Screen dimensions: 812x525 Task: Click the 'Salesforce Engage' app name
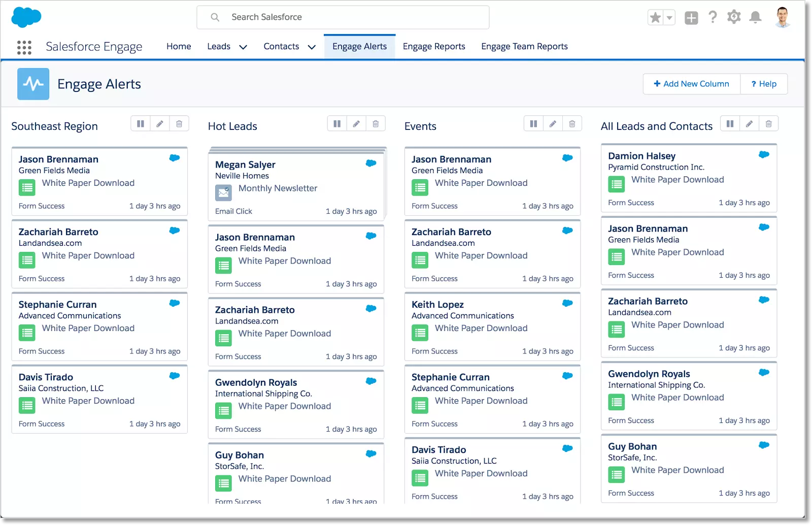pos(94,47)
